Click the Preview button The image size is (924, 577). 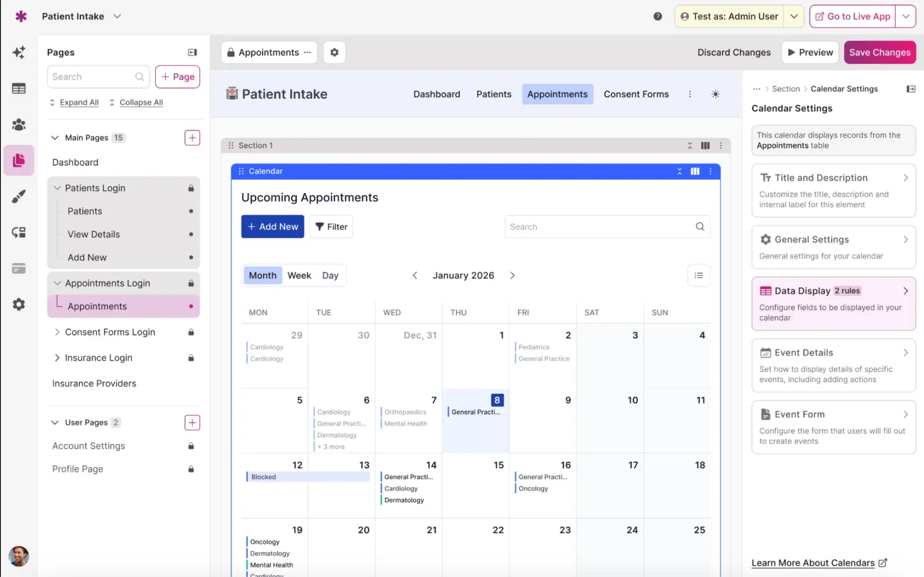coord(810,52)
